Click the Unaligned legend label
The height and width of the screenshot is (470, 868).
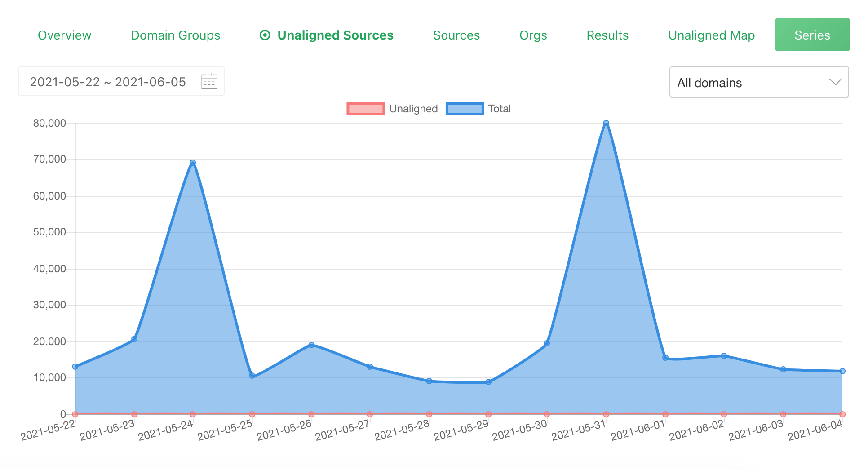click(x=413, y=109)
